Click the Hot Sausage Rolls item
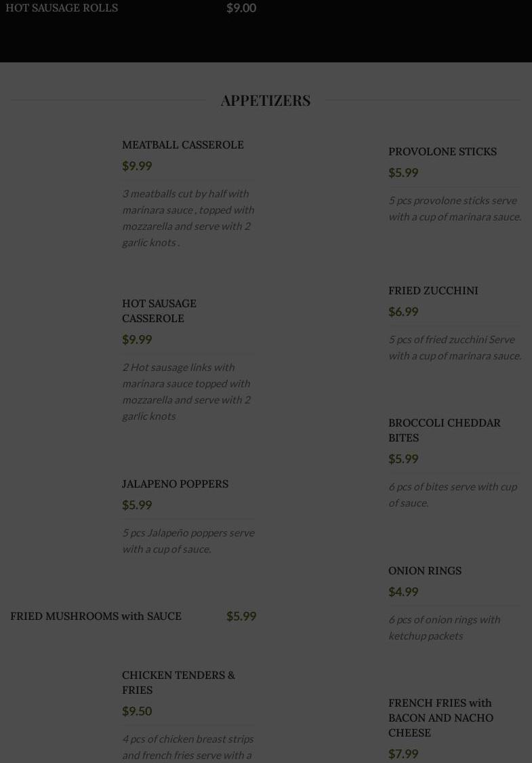This screenshot has height=763, width=532. (62, 7)
